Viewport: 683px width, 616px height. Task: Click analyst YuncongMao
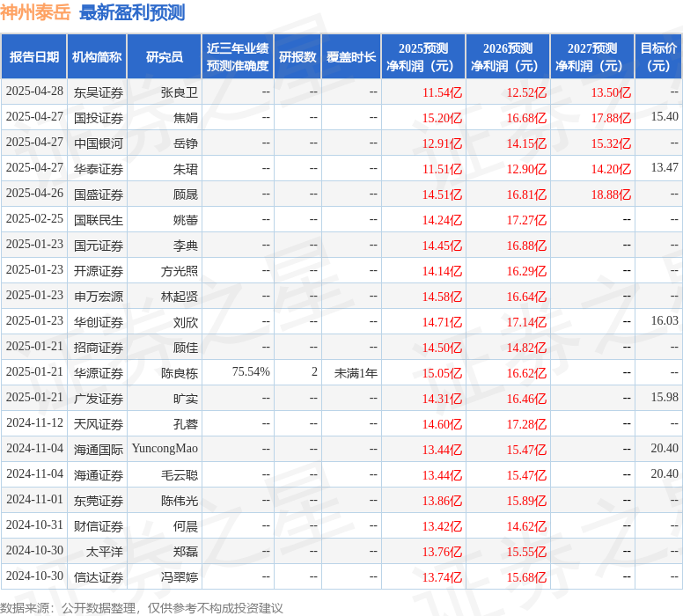165,449
